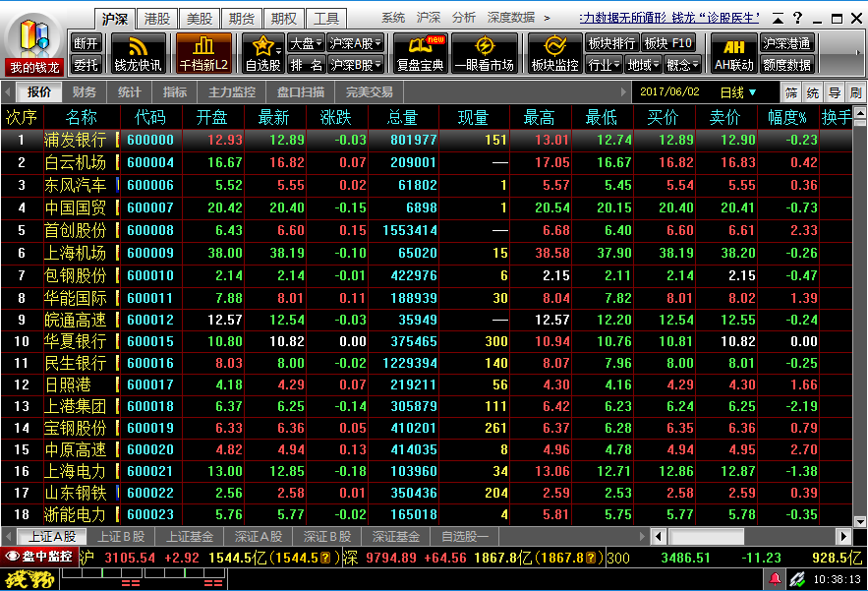
Task: Switch to the 港股 market tab
Action: pyautogui.click(x=157, y=19)
